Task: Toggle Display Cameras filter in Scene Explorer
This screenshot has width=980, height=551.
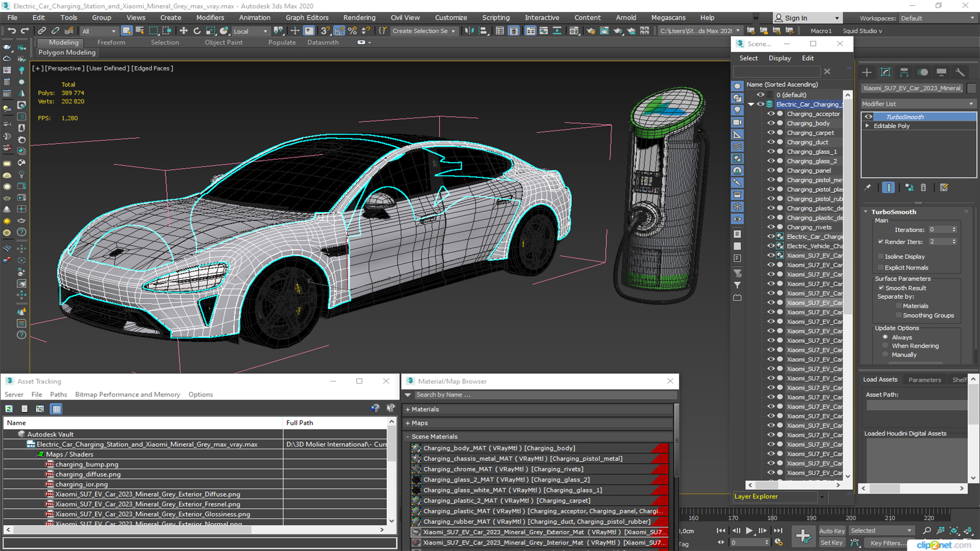Action: (x=738, y=122)
